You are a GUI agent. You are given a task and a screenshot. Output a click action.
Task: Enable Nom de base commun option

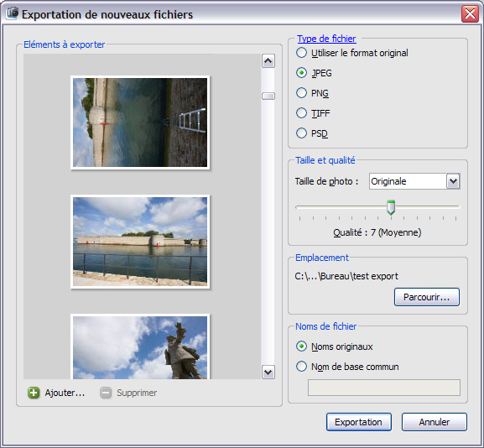(x=347, y=367)
